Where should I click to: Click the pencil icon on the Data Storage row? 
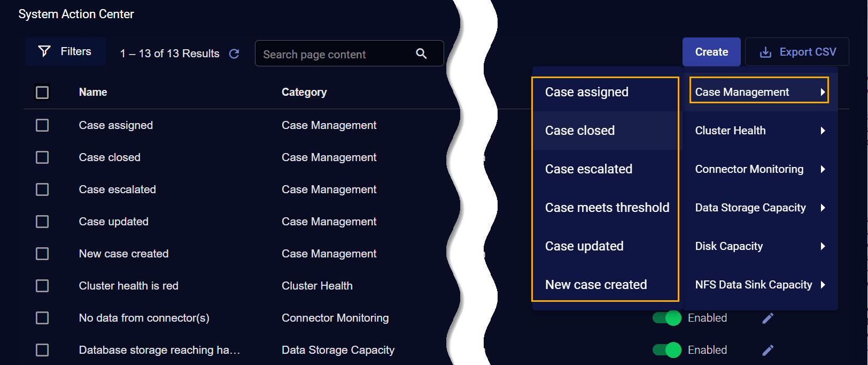(768, 350)
